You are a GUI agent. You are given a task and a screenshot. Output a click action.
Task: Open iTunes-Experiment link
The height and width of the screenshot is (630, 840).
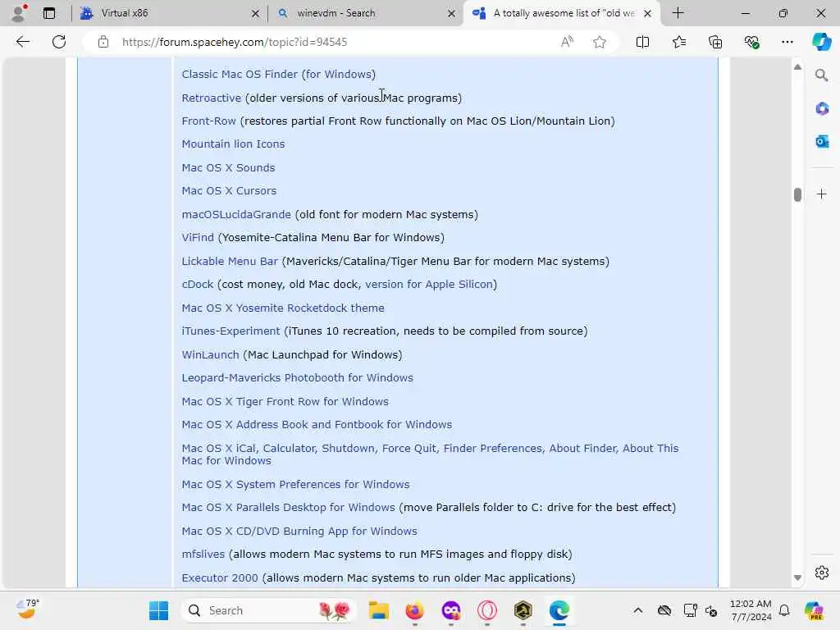pyautogui.click(x=231, y=331)
